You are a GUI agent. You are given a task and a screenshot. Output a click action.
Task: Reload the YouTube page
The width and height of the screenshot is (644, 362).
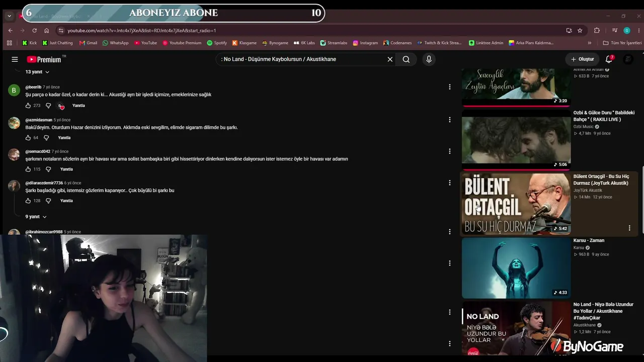click(34, 30)
